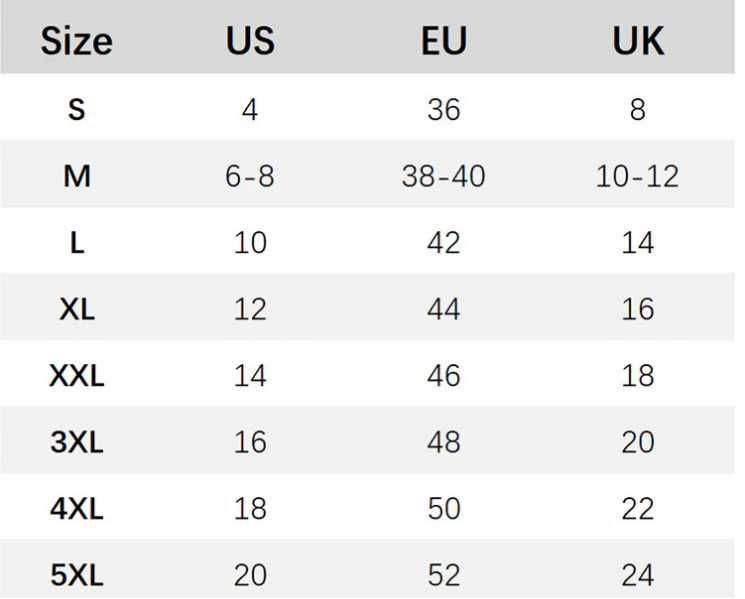The image size is (745, 599).
Task: Click EU size 36 cell
Action: click(x=444, y=109)
